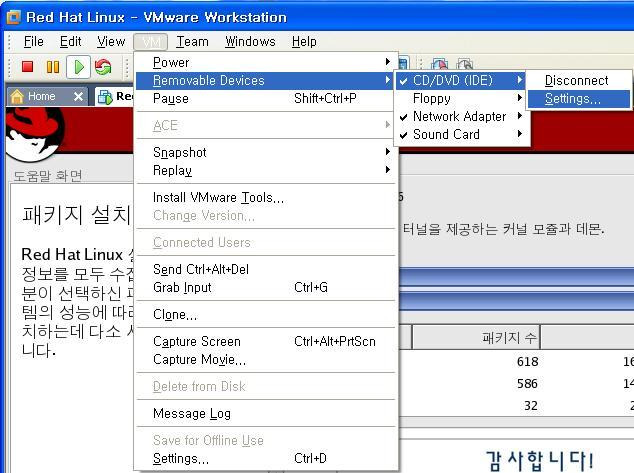
Task: Click the 도움말 화면 help panel label
Action: pyautogui.click(x=48, y=176)
